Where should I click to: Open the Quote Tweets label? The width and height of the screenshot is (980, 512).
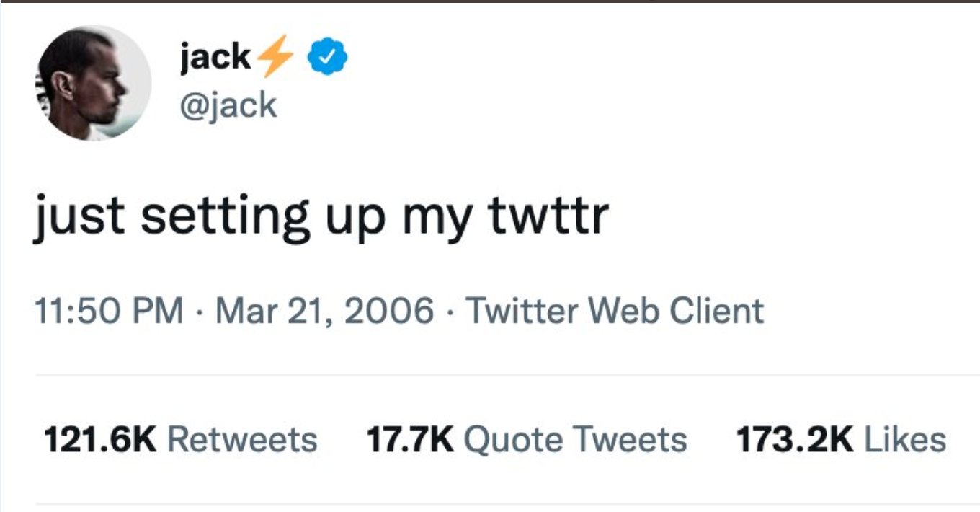pos(575,439)
